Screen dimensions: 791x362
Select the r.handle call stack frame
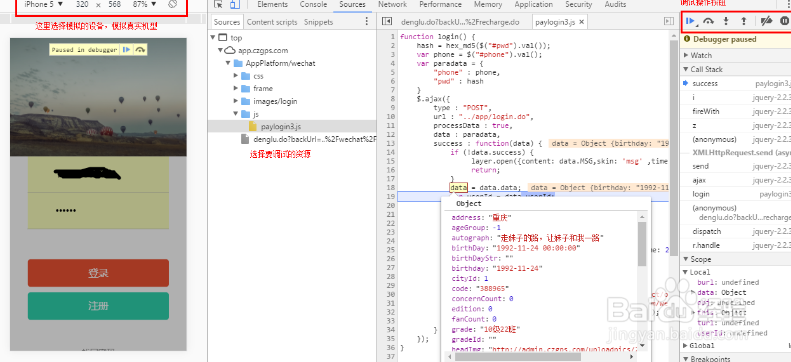tap(736, 246)
